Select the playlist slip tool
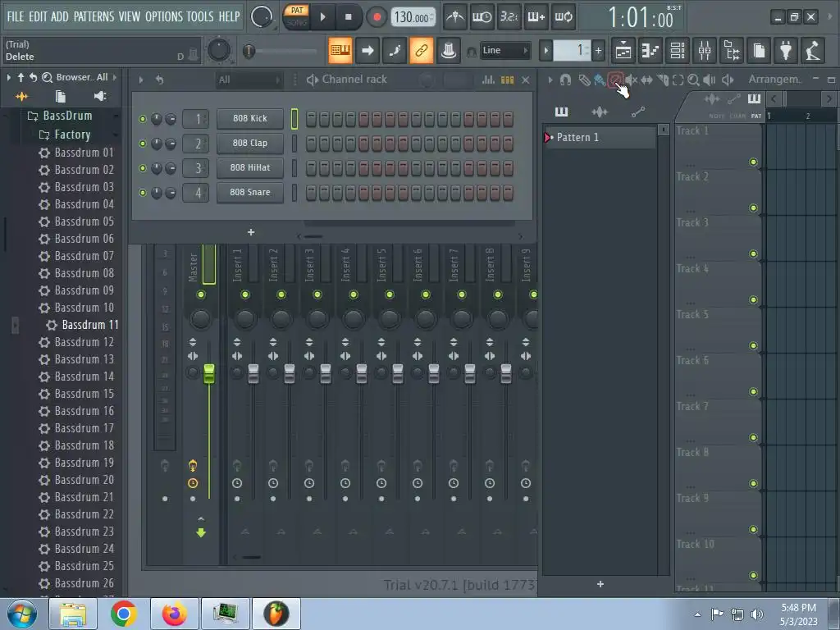This screenshot has width=840, height=630. tap(646, 80)
